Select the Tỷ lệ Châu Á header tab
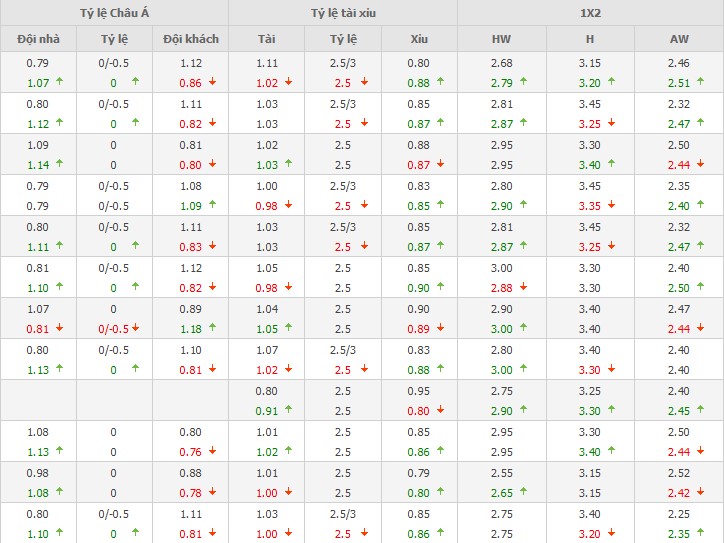This screenshot has width=724, height=543. pos(113,12)
